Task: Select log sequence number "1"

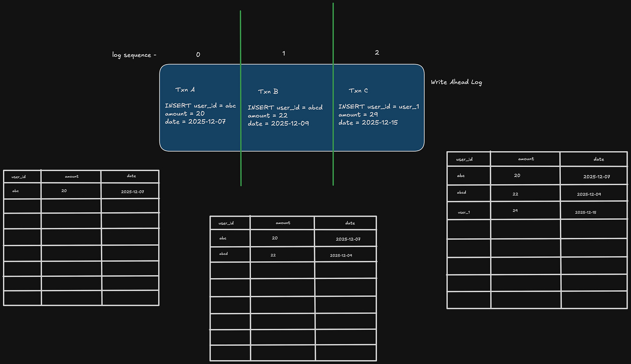Action: pos(283,53)
